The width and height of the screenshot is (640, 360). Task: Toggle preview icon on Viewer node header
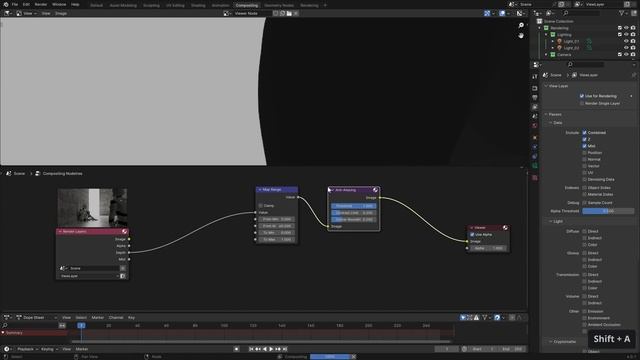click(505, 228)
